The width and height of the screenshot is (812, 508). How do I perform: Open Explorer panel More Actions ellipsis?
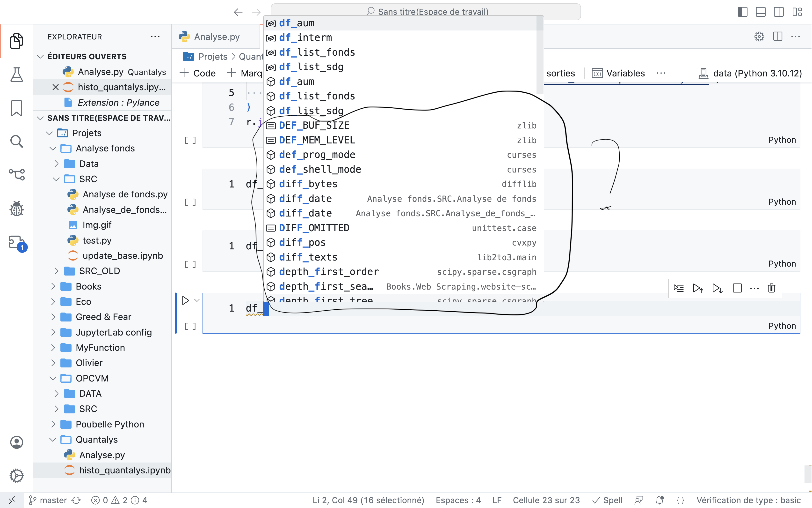[155, 36]
